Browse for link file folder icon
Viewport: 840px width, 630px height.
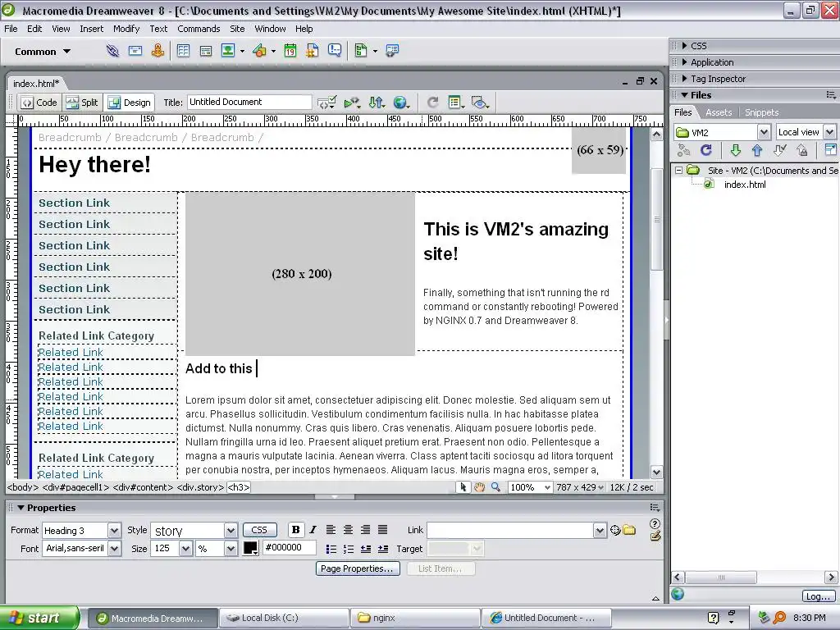629,531
